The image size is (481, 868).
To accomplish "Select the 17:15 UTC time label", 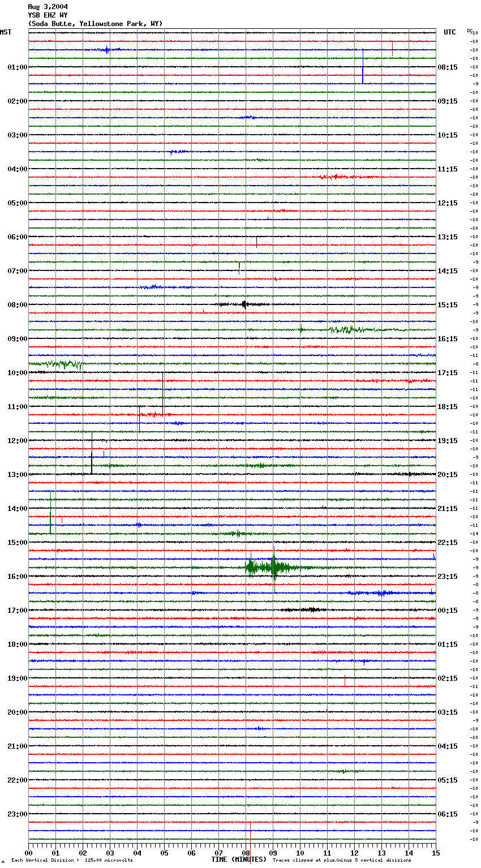I will [x=448, y=373].
